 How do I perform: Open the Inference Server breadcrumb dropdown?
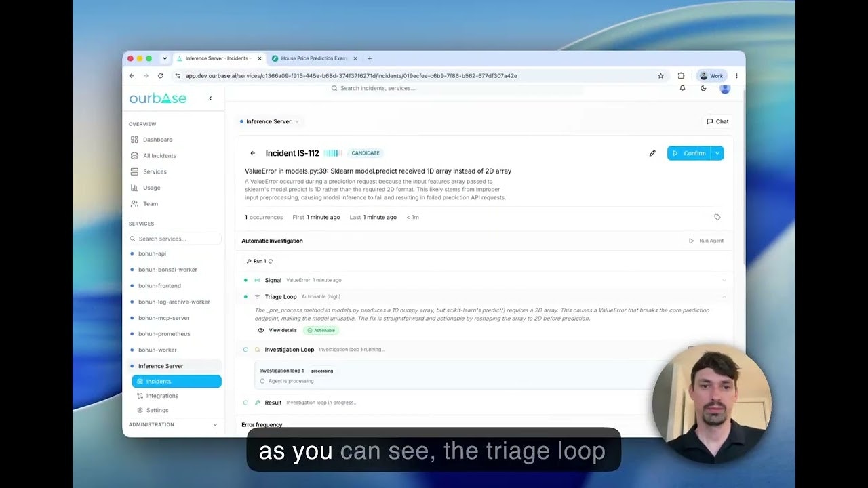pos(269,121)
